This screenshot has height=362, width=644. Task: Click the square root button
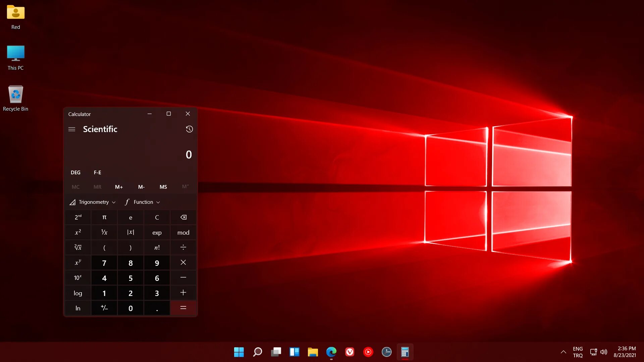[x=78, y=247]
